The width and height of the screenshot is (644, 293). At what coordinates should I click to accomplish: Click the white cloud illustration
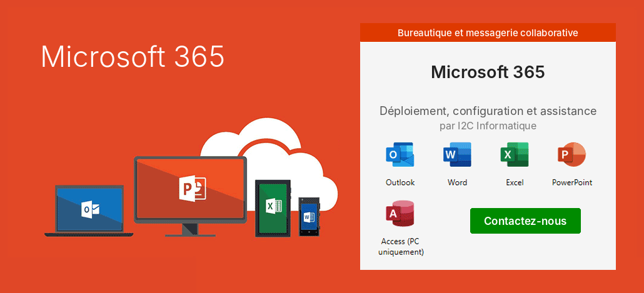pos(269,164)
